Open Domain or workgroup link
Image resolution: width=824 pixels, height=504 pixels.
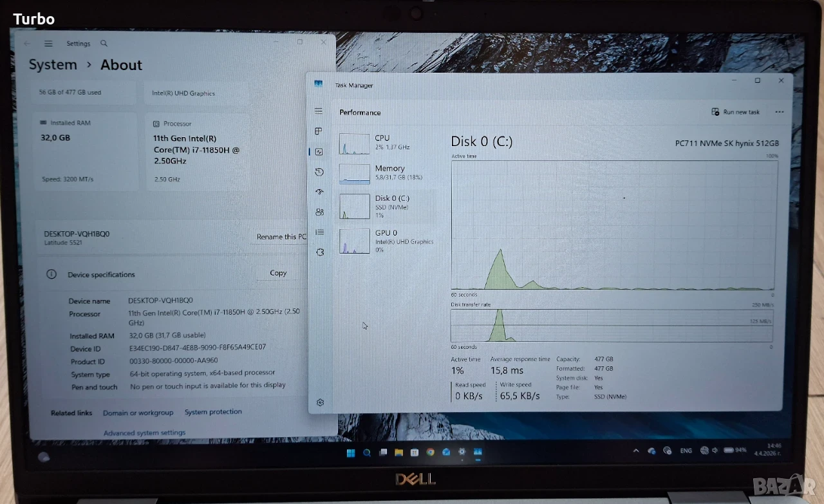click(x=138, y=413)
